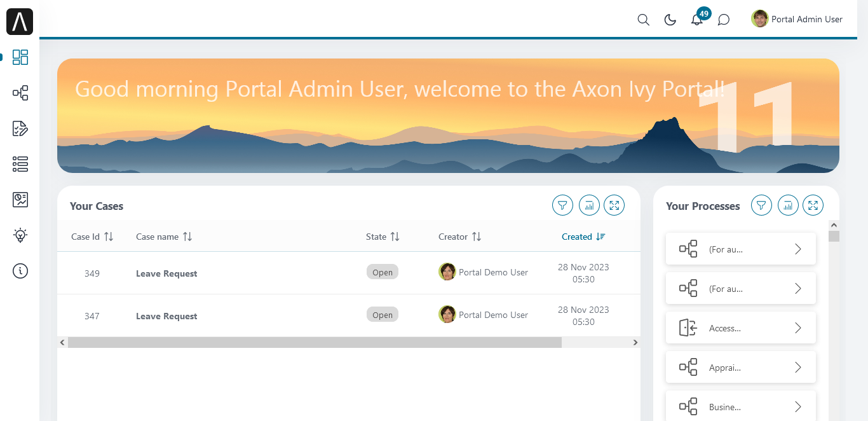Click the Portal Admin User avatar
This screenshot has width=868, height=421.
[759, 19]
